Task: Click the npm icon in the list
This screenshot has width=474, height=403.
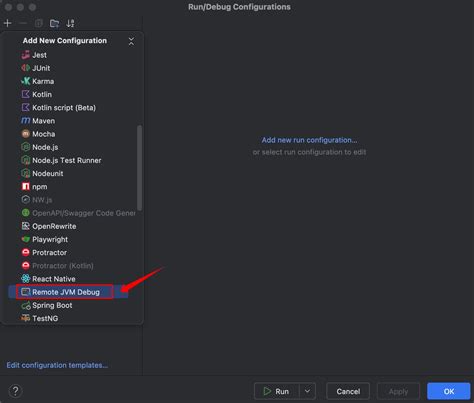Action: tap(26, 186)
